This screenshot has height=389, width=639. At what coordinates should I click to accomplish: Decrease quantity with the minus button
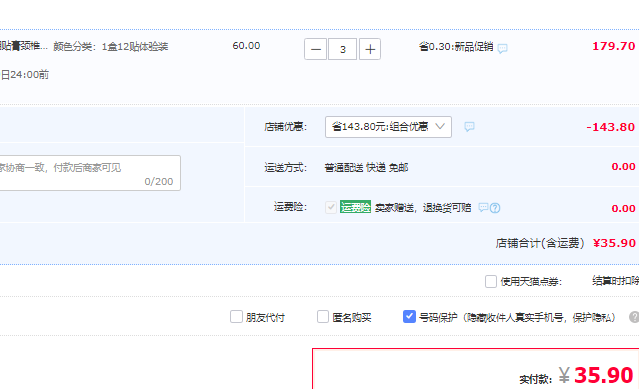pos(315,49)
